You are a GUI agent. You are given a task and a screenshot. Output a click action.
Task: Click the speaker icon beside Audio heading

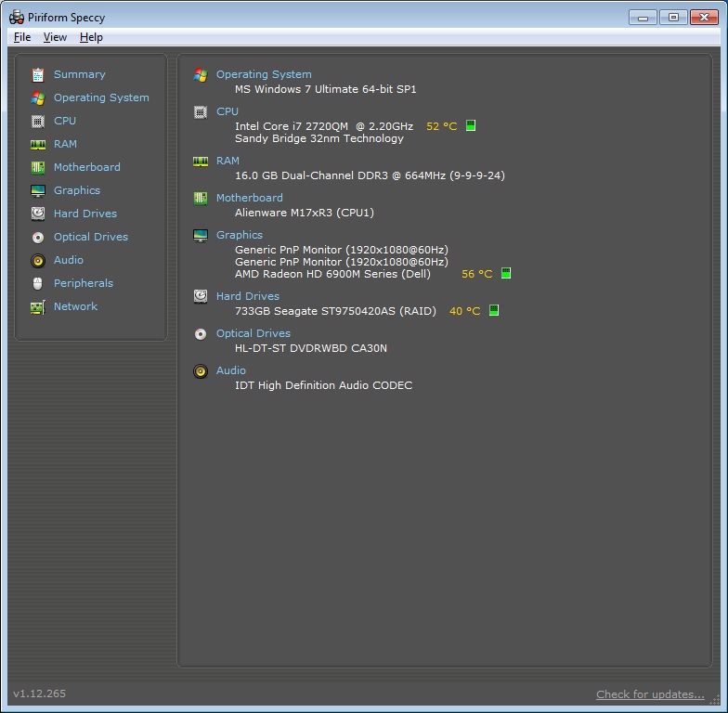pos(201,371)
